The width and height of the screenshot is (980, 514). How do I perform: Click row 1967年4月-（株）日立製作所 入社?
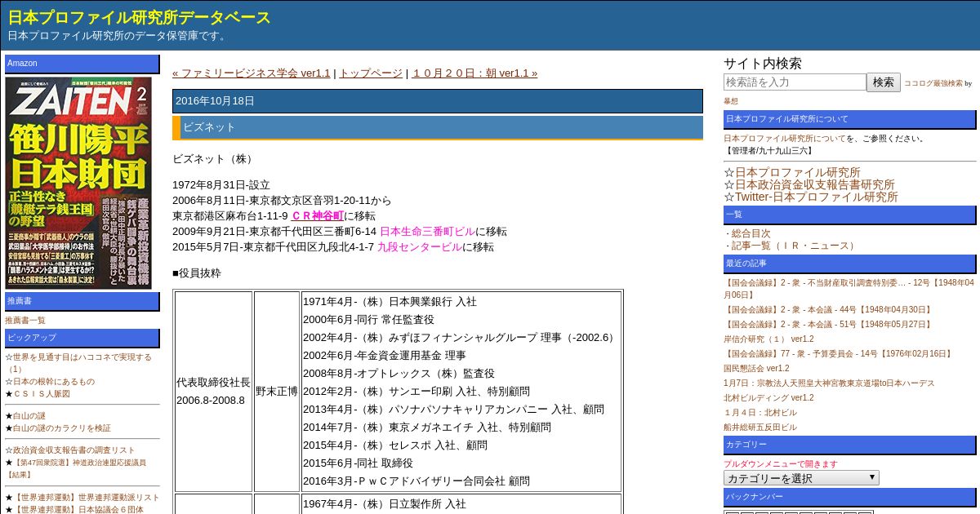(x=385, y=505)
